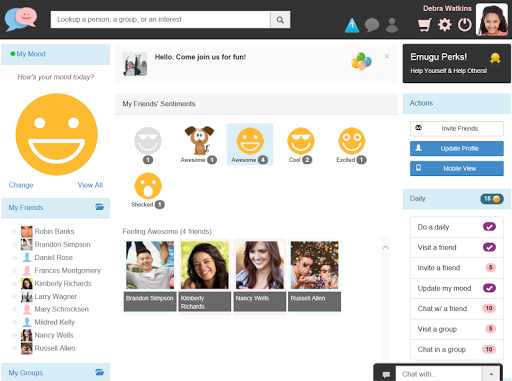Click the power logout icon

point(464,25)
